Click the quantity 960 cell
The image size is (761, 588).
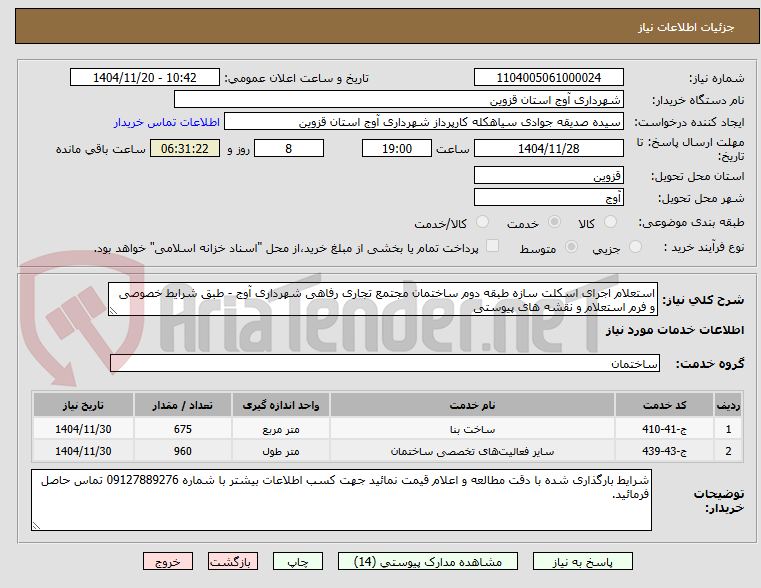[182, 451]
